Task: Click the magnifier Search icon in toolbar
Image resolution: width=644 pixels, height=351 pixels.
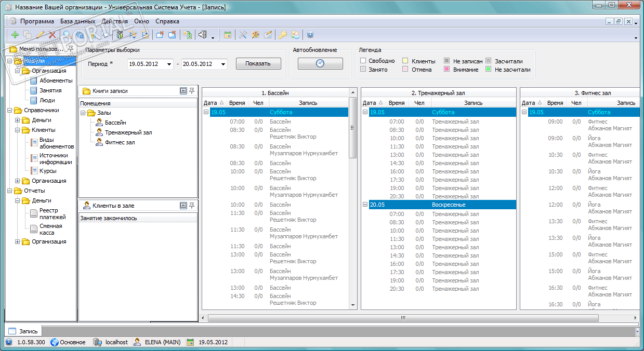Action: tap(67, 35)
